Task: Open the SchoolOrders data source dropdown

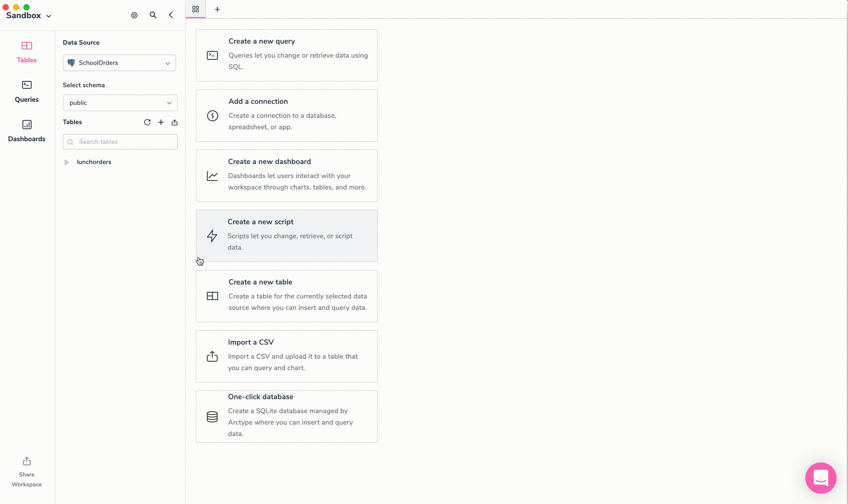Action: point(119,63)
